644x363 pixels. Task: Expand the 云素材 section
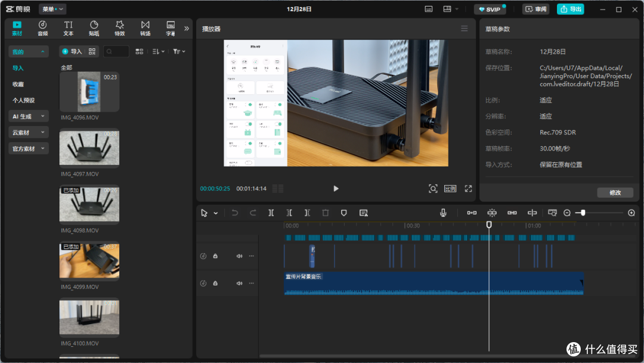29,133
